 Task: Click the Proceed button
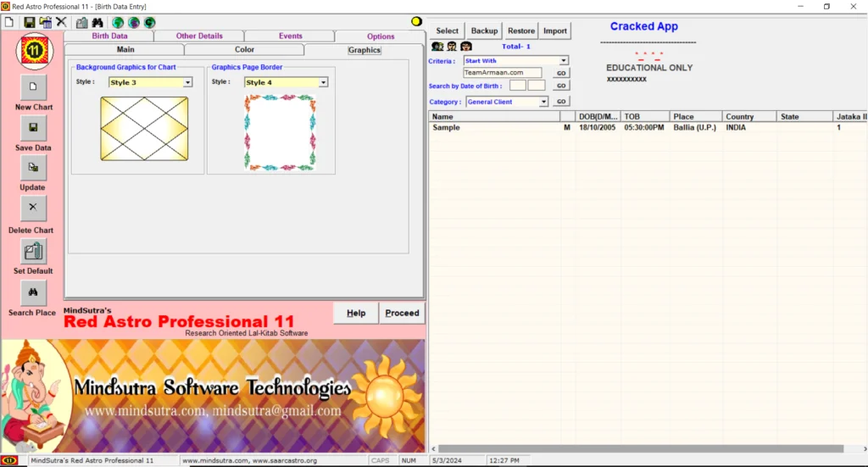pos(402,314)
